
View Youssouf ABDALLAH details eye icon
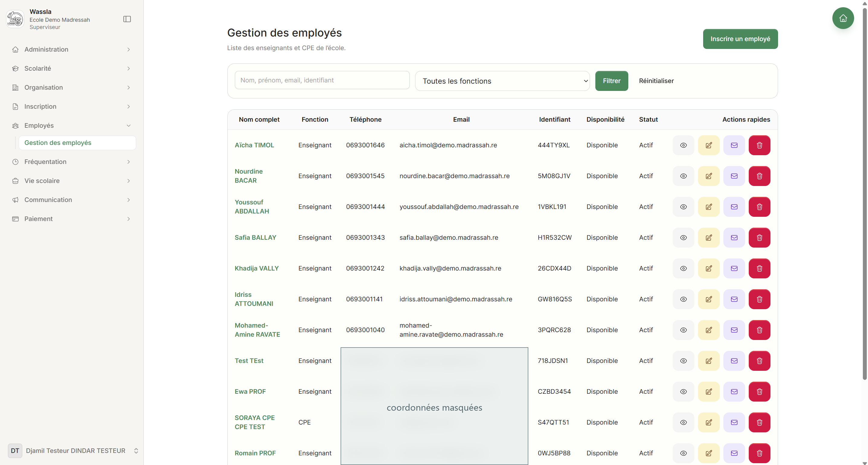[683, 207]
